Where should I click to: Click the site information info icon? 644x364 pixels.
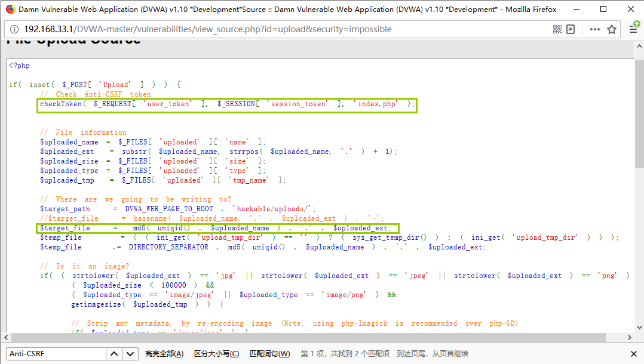14,29
